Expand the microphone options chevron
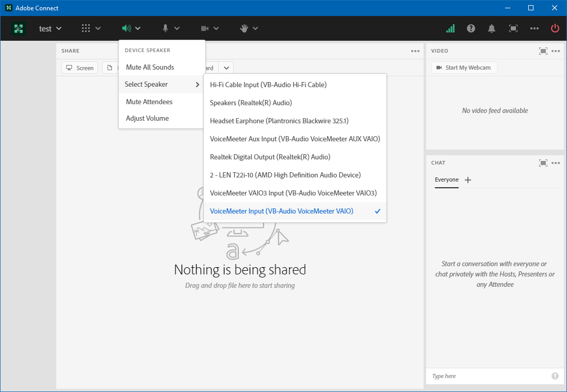This screenshot has width=567, height=392. [x=177, y=28]
